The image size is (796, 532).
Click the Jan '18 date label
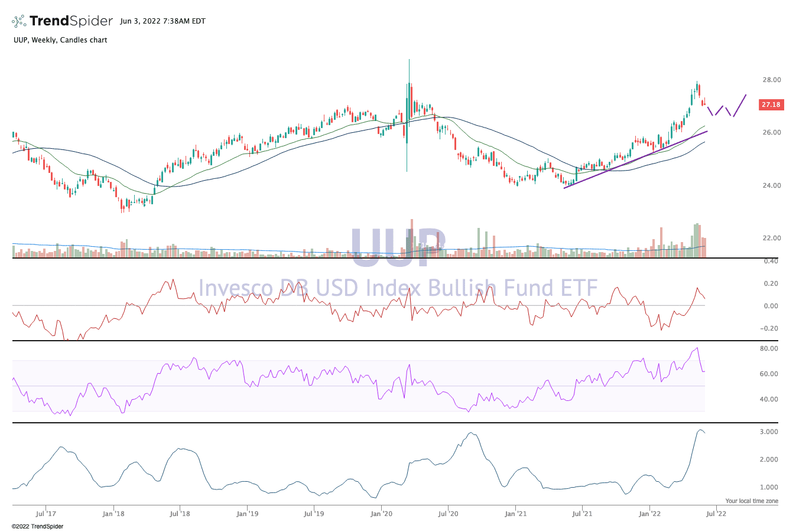pos(113,514)
